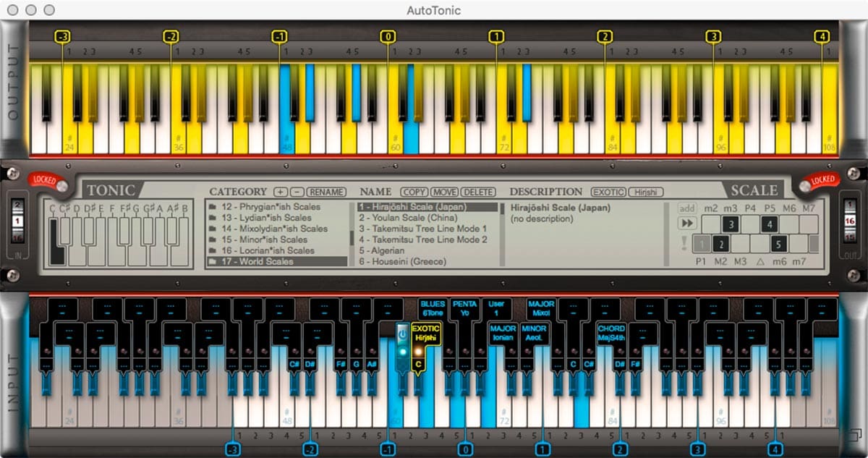Click the BLUES 6Tone key label
This screenshot has width=868, height=458.
(433, 309)
